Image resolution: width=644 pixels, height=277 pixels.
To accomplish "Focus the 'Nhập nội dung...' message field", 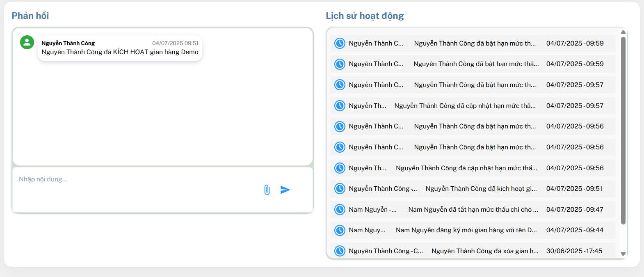I will (135, 180).
